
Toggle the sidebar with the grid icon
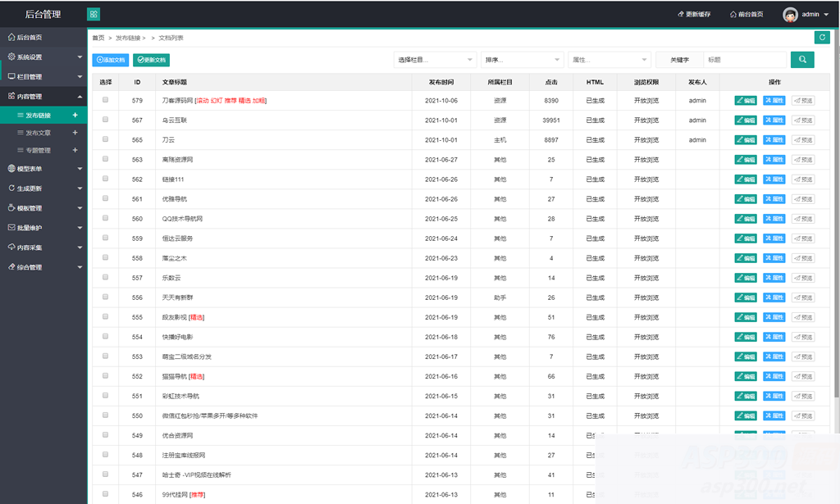point(94,14)
